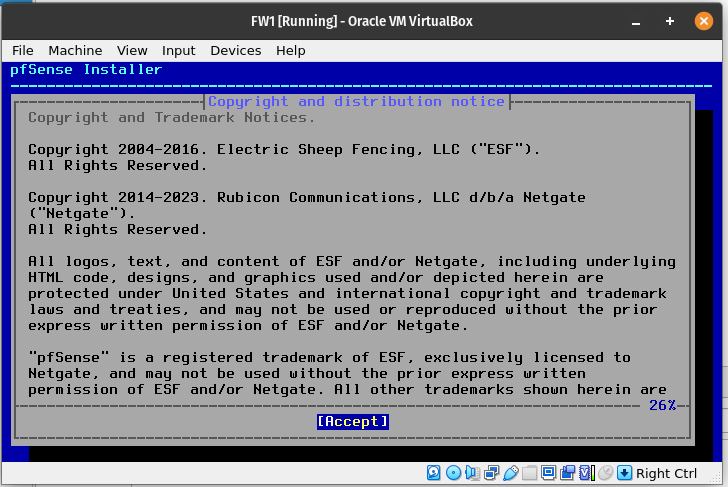Screen dimensions: 728x487
Task: Click the 'Copyright 2014-2023. Rubicon Communications' line
Action: tap(306, 198)
